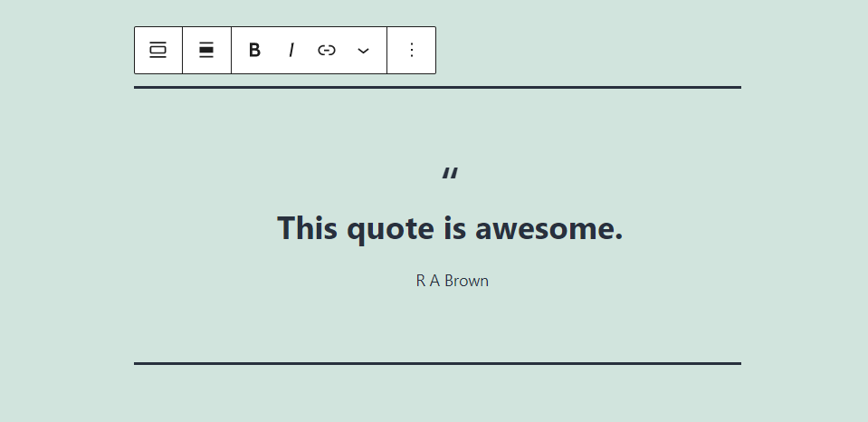The height and width of the screenshot is (422, 868).
Task: Select the top border line of the pullquote
Action: click(x=437, y=88)
